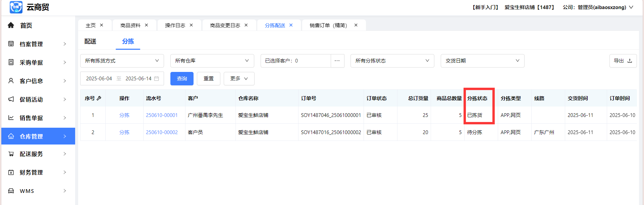Click the start date 2025-06-04 field
Screen dimensions: 644x205
pos(99,78)
